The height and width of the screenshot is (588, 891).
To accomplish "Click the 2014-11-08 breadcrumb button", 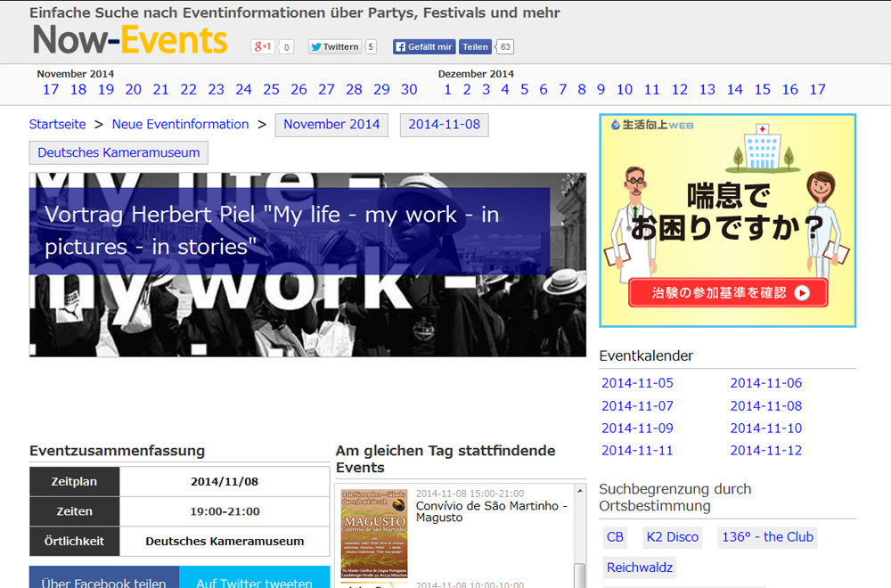I will [445, 125].
